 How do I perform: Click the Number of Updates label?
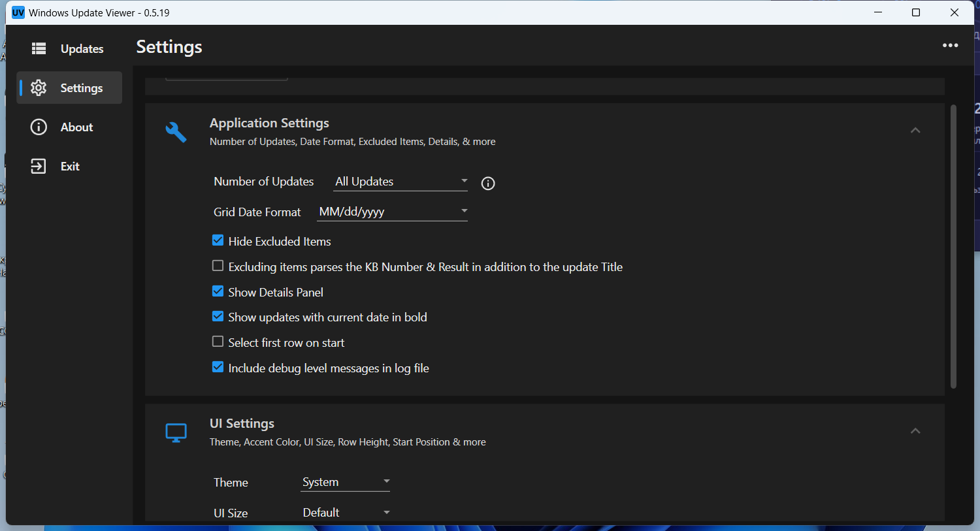click(263, 182)
